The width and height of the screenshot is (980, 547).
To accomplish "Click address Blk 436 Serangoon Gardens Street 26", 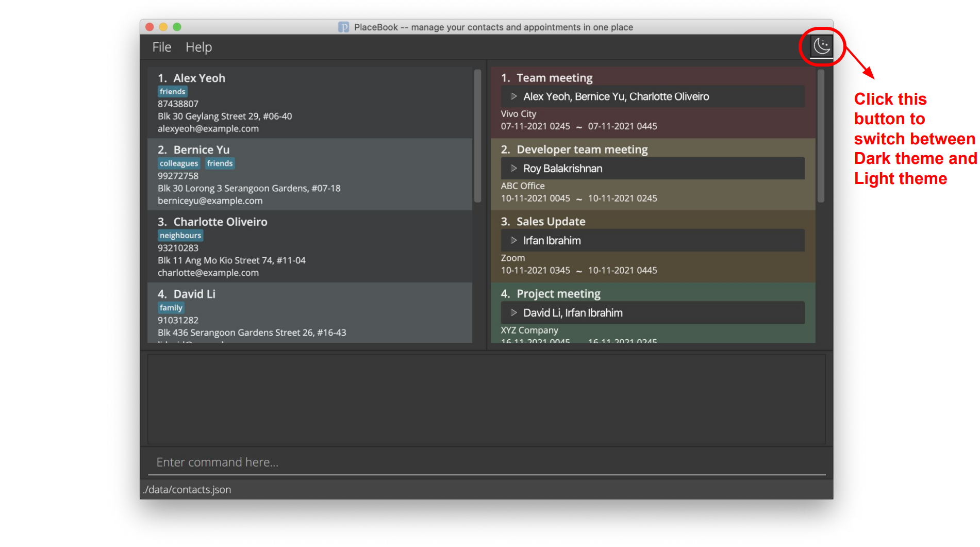I will pyautogui.click(x=252, y=333).
